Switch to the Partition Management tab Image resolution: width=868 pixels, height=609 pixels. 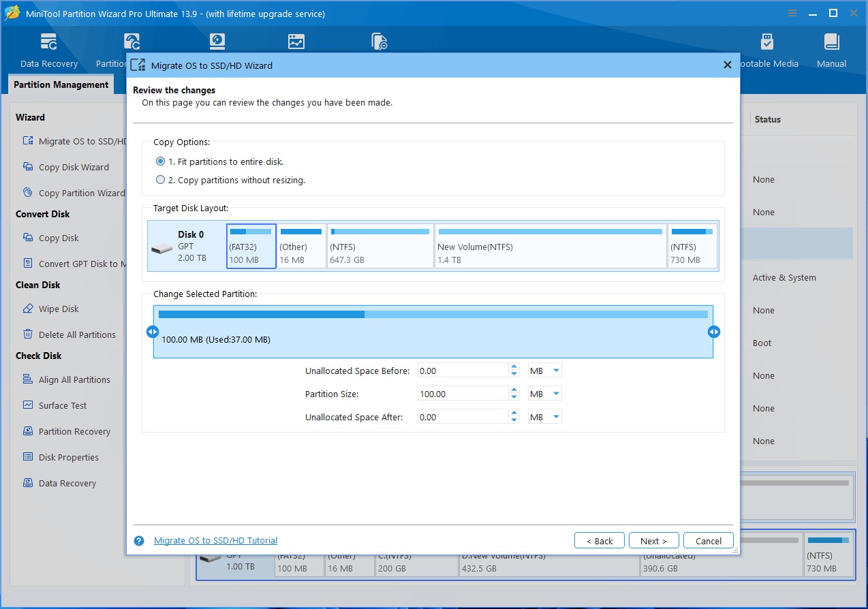(x=61, y=84)
